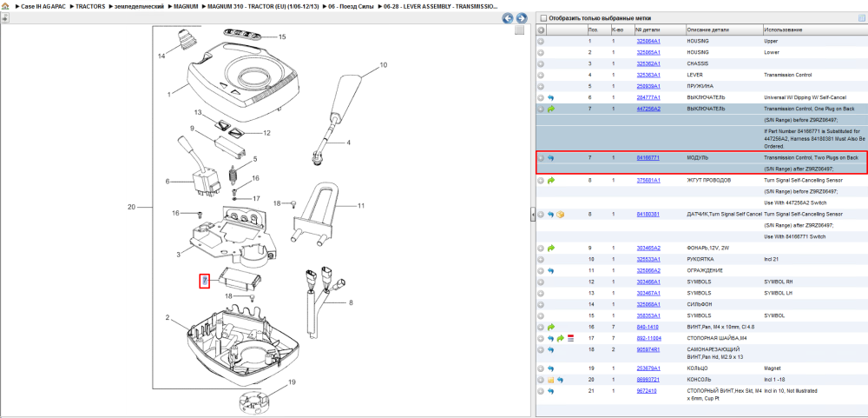Click blue arrow icon on row 84180381
Viewport: 868px width, 418px height.
coord(551,214)
